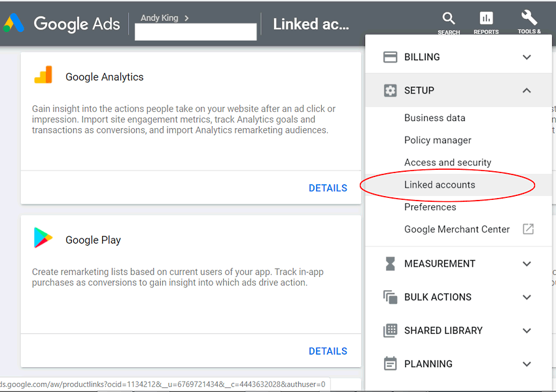
Task: Open Business data menu item
Action: [x=459, y=118]
